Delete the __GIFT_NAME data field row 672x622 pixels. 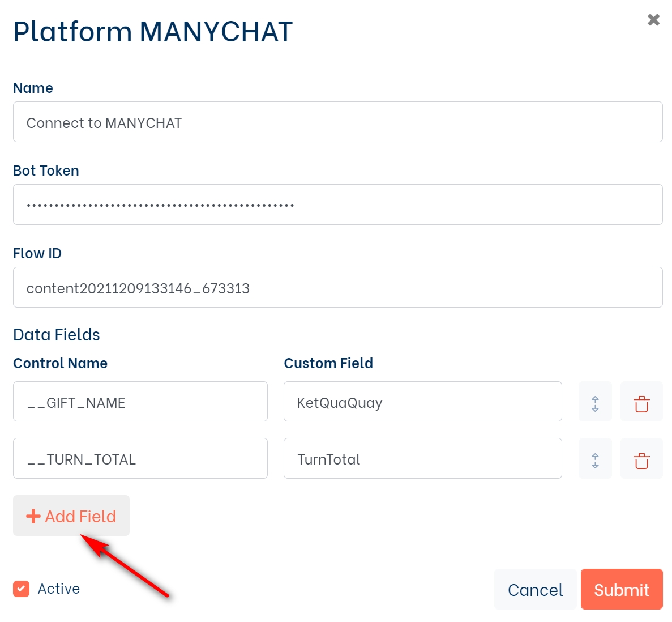641,402
